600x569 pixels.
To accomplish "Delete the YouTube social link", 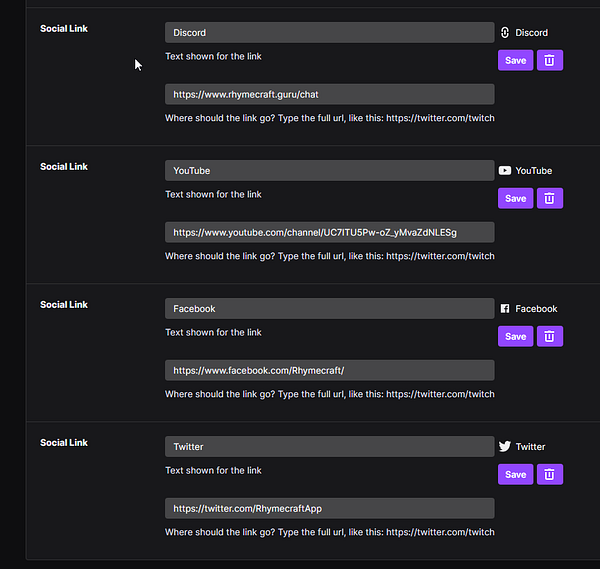I will coord(550,199).
